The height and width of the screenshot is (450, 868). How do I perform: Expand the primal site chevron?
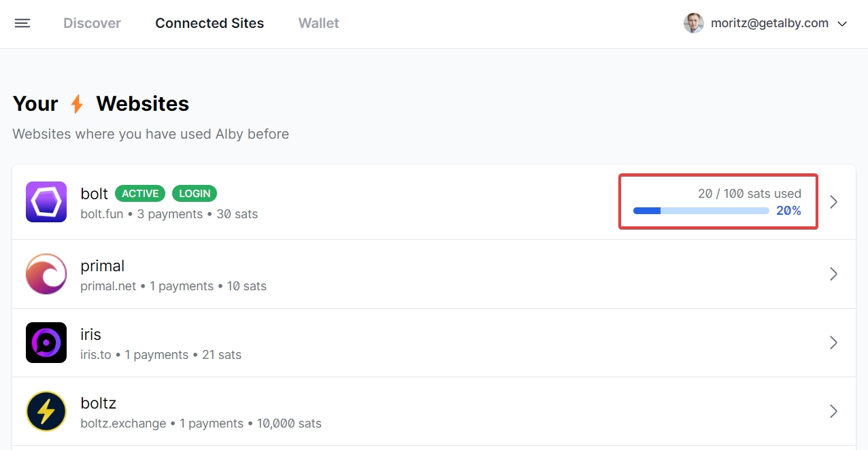click(x=833, y=274)
